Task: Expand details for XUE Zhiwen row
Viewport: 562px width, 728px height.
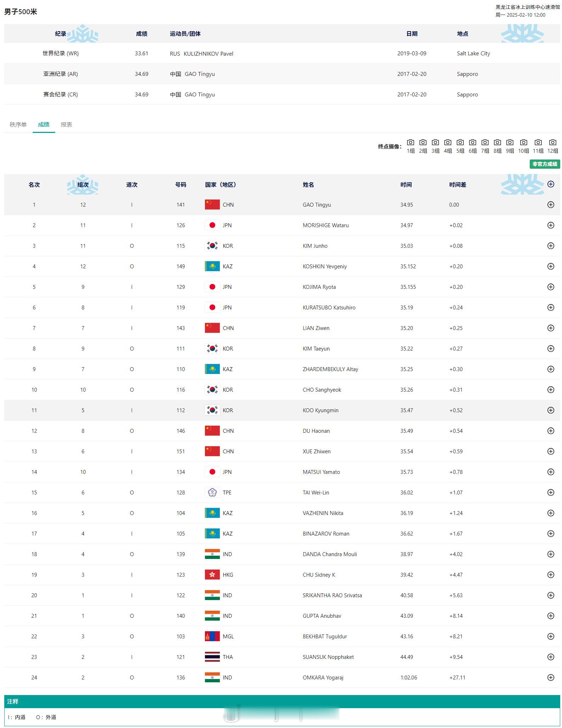Action: click(551, 451)
